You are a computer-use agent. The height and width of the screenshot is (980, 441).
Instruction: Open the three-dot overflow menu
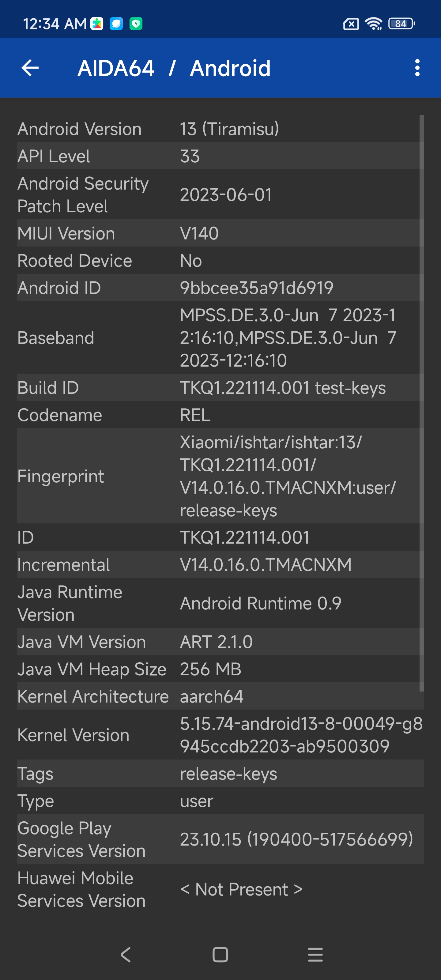(x=417, y=68)
